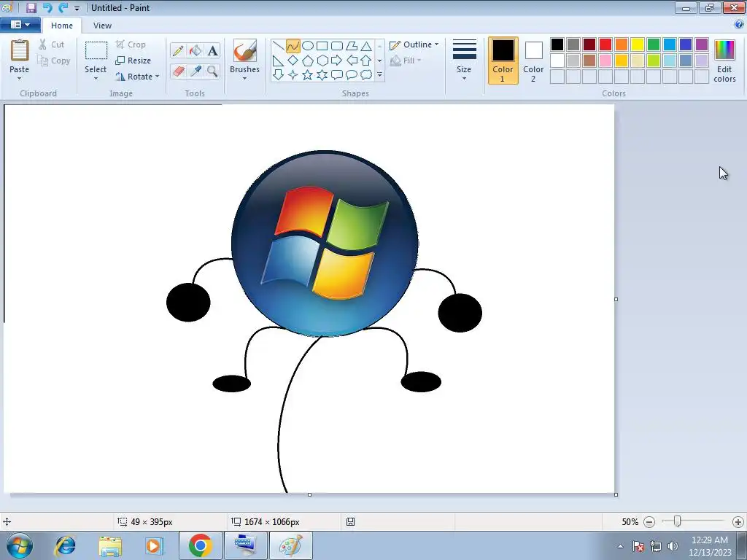This screenshot has width=747, height=560.
Task: Choose the Oval shape
Action: click(x=308, y=46)
